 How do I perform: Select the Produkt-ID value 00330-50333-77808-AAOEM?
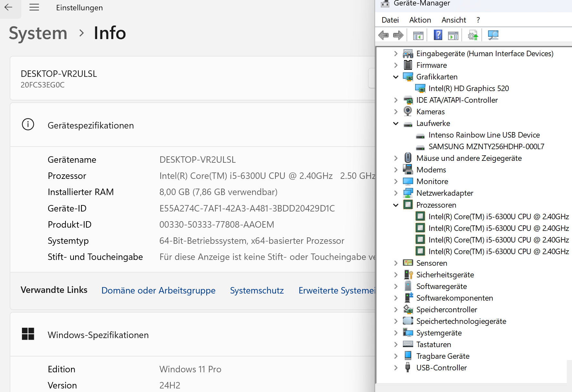click(x=217, y=224)
